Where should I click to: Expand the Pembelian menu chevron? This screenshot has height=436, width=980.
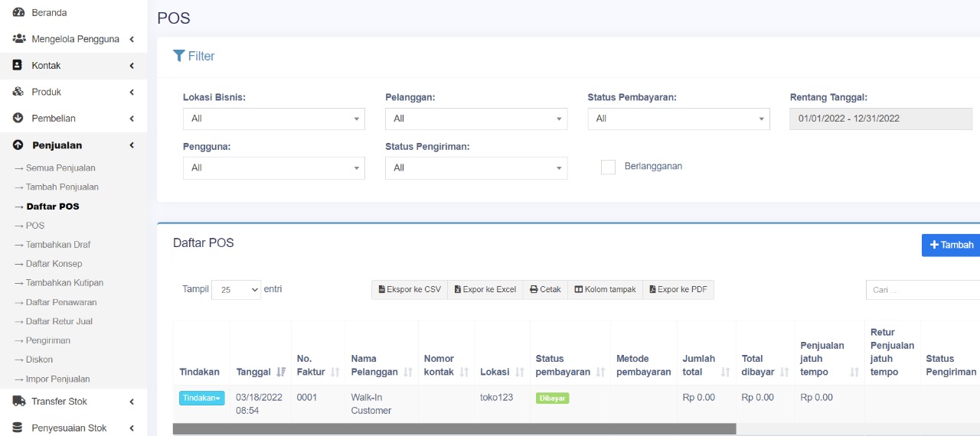(132, 119)
